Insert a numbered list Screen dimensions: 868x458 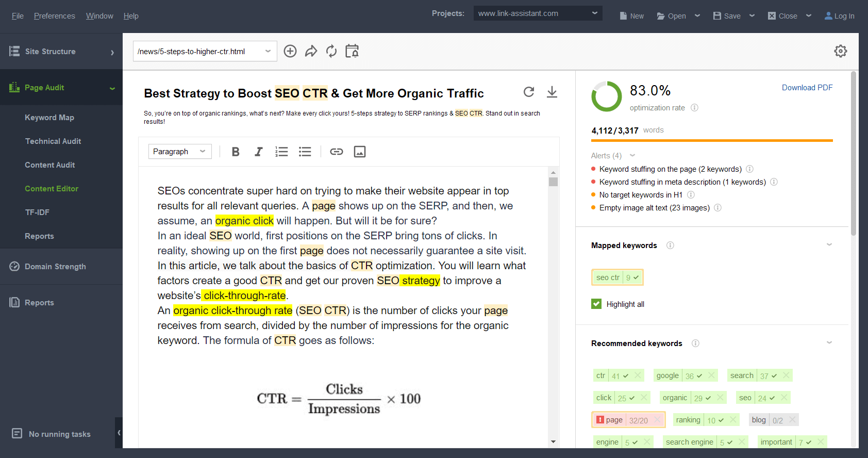point(281,152)
